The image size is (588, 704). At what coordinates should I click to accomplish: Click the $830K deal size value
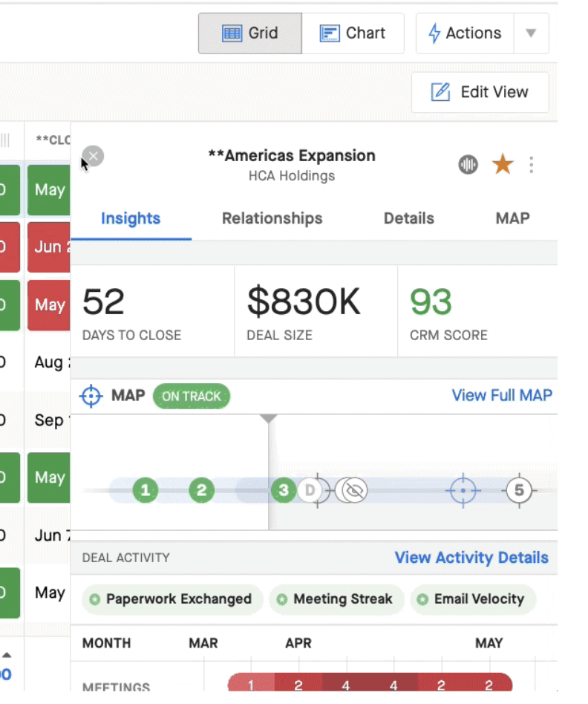tap(304, 302)
